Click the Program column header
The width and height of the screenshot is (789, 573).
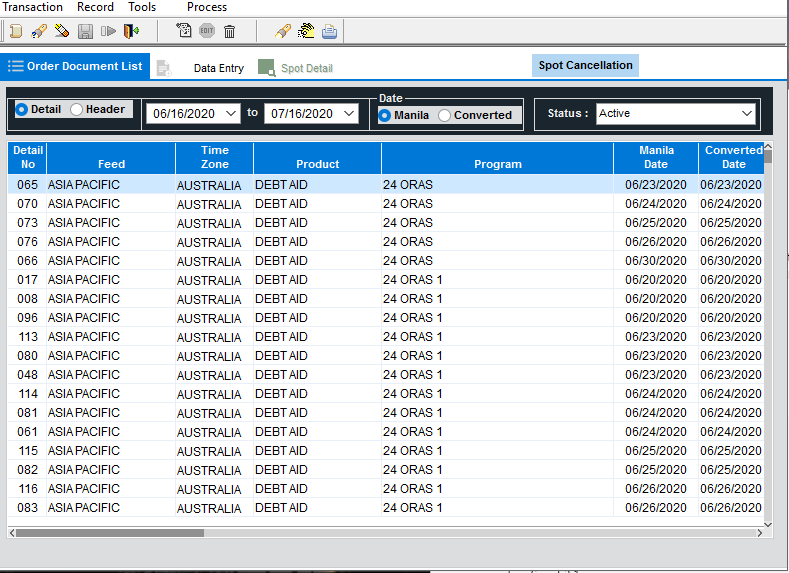(497, 164)
